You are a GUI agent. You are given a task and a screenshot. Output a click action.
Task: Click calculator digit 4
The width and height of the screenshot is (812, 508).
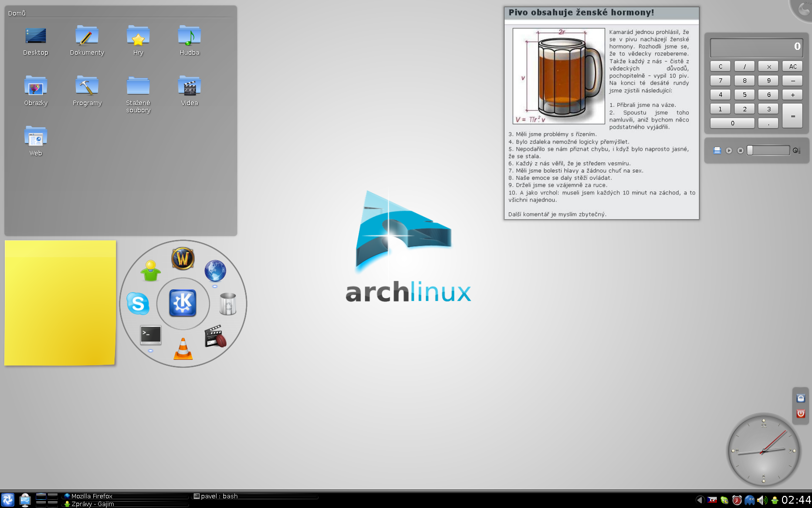click(721, 95)
